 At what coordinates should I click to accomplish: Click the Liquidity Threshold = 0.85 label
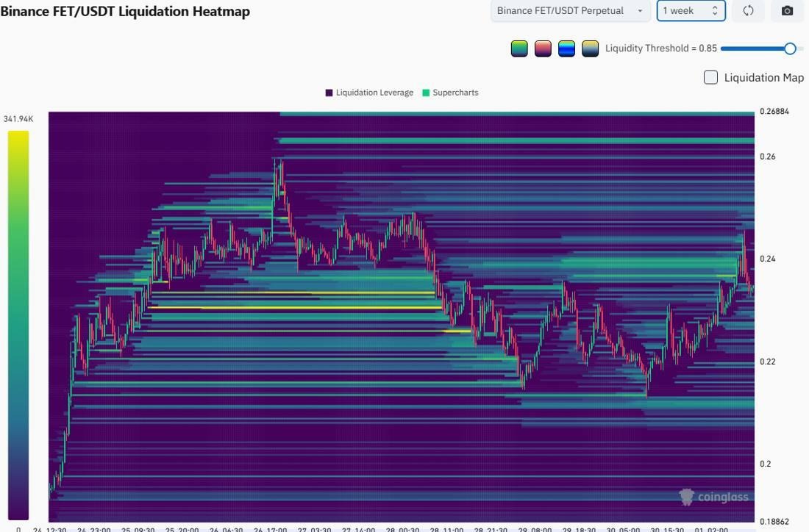point(661,48)
